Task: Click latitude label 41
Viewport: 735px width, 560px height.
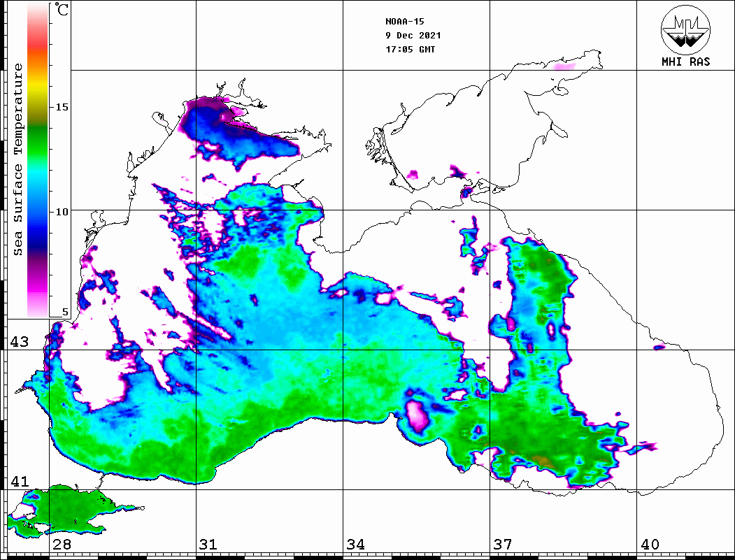Action: tap(19, 481)
